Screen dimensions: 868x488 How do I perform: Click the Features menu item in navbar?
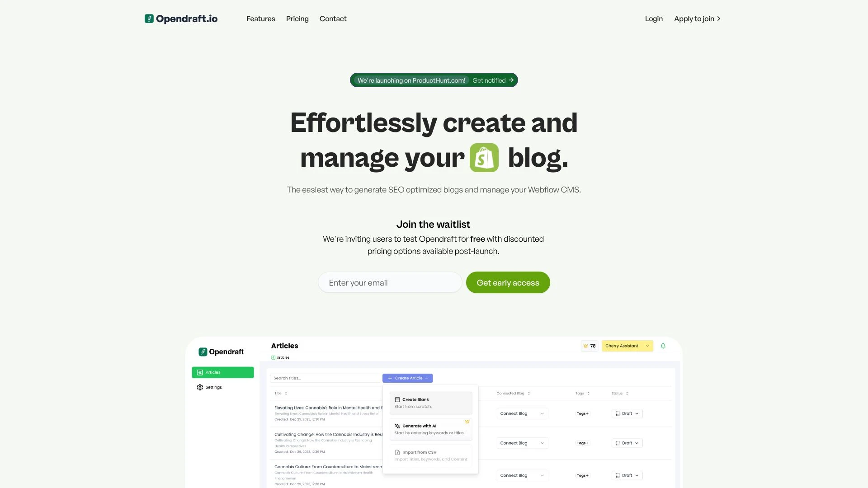(x=260, y=19)
